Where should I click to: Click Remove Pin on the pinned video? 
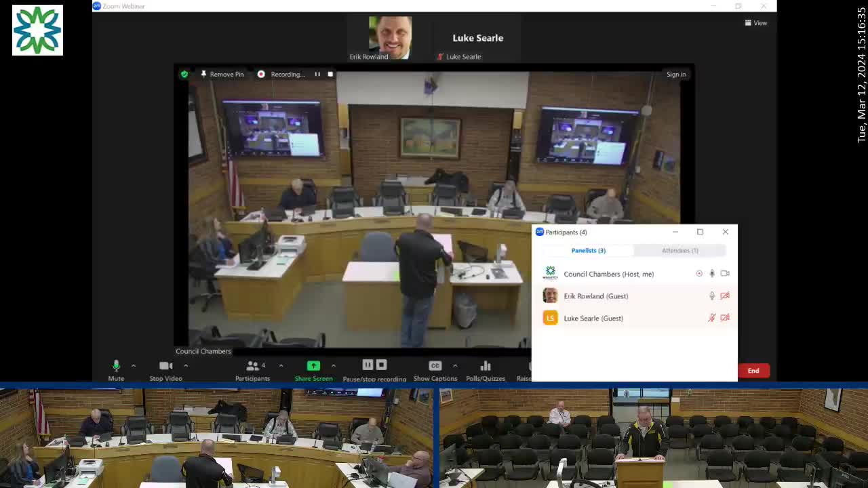222,75
